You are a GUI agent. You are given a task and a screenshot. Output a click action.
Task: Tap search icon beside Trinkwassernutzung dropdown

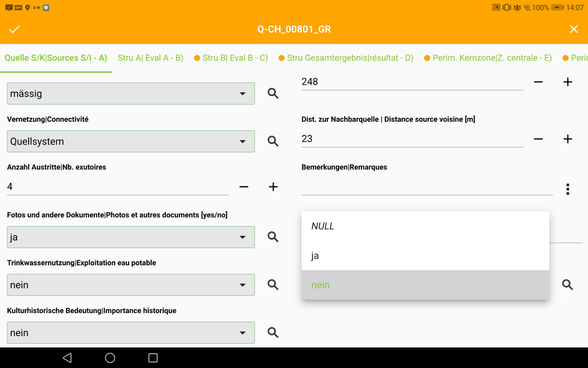pyautogui.click(x=273, y=285)
